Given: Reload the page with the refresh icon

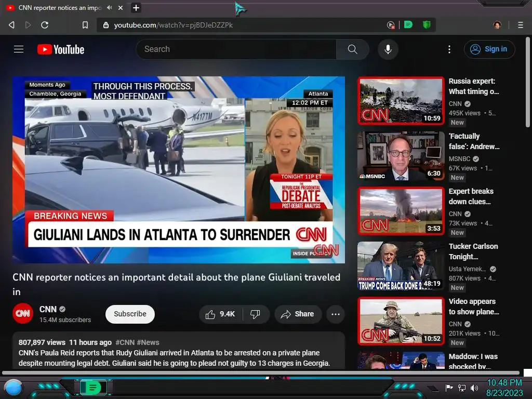Looking at the screenshot, I should [45, 25].
